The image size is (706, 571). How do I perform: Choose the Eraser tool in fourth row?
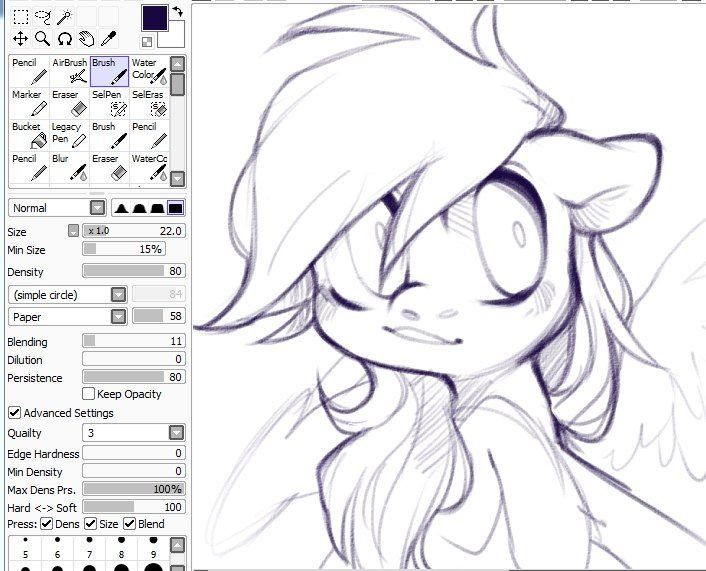[x=109, y=168]
